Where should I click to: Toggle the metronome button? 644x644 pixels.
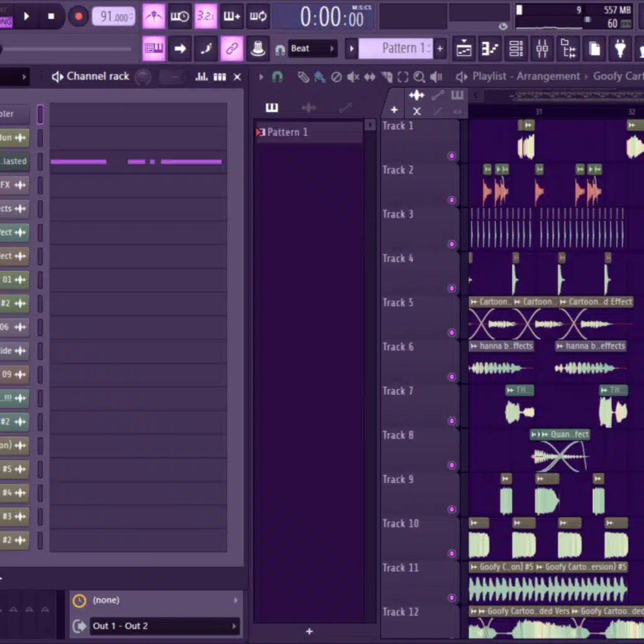pos(153,16)
